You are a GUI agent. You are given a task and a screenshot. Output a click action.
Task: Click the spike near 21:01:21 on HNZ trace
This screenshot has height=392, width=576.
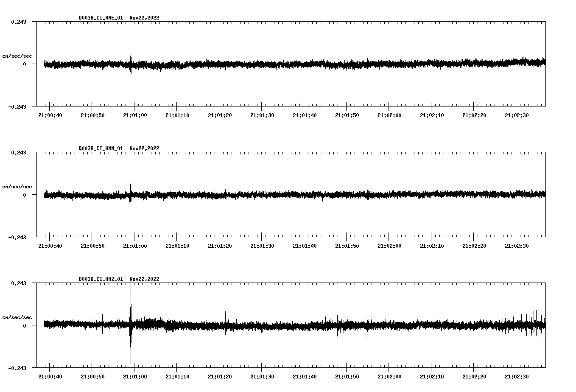[225, 322]
